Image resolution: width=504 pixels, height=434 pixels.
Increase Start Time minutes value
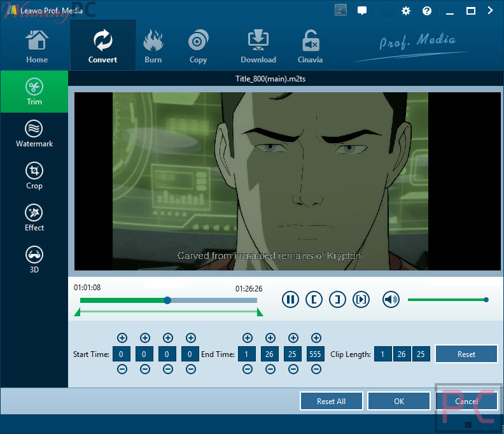[145, 338]
